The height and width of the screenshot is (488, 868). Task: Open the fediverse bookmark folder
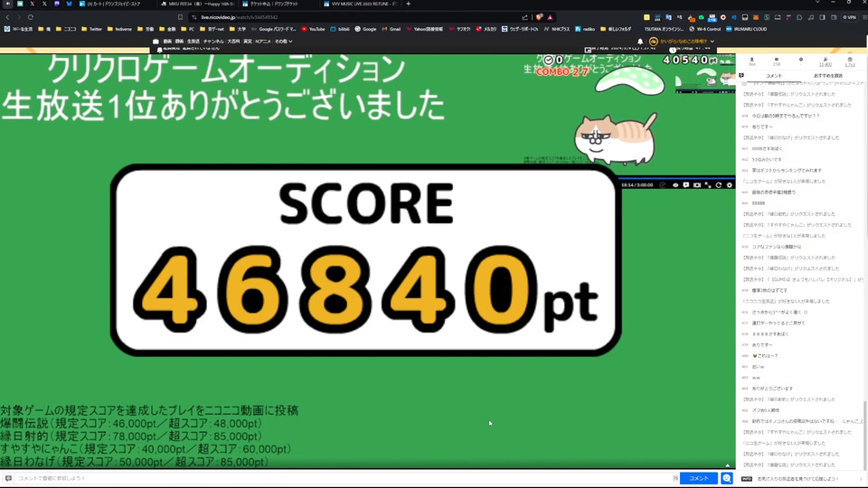(x=119, y=29)
